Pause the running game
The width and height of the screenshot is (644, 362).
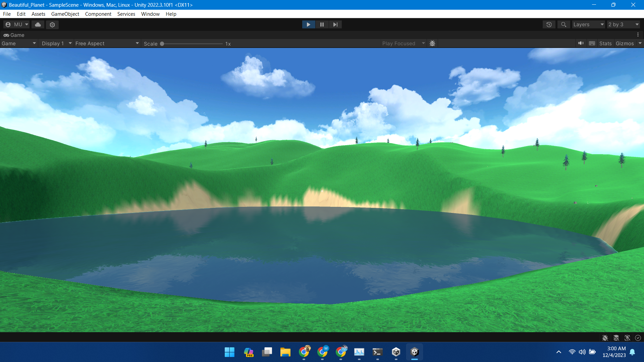pos(322,24)
